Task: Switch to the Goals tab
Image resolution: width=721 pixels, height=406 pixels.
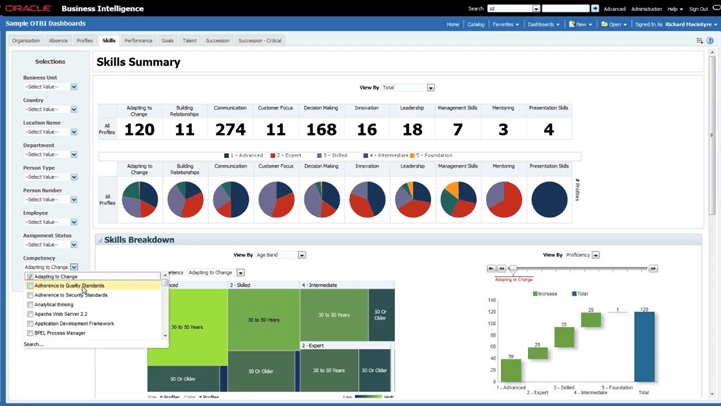Action: tap(168, 40)
